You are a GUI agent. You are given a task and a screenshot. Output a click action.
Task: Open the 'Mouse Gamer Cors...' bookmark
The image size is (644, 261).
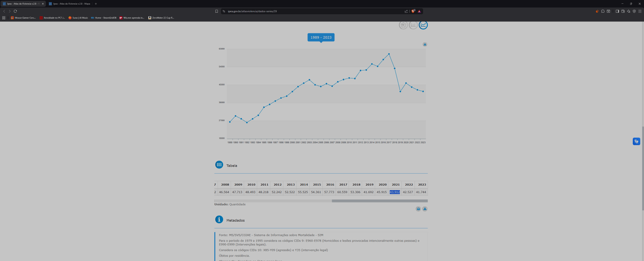click(x=23, y=18)
